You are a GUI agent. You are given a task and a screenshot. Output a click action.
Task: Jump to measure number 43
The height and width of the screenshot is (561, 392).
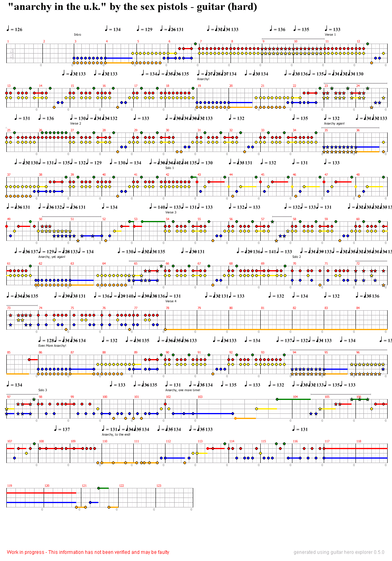click(199, 175)
